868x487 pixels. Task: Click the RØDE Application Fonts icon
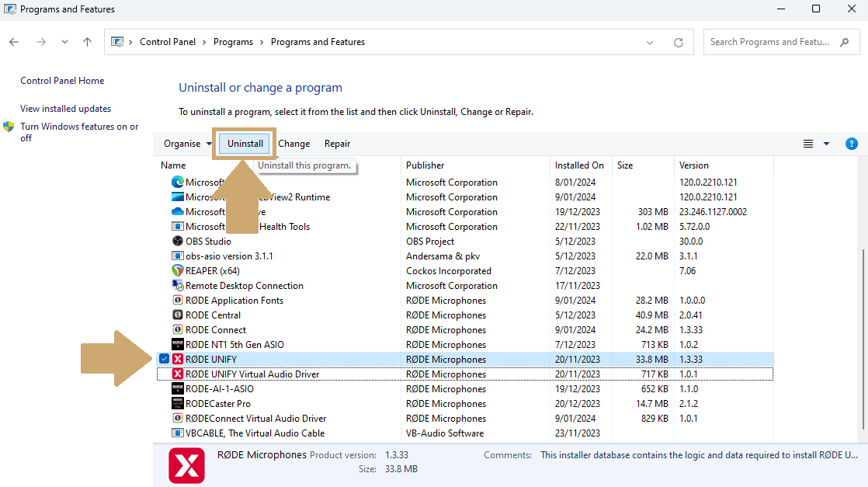(x=177, y=301)
